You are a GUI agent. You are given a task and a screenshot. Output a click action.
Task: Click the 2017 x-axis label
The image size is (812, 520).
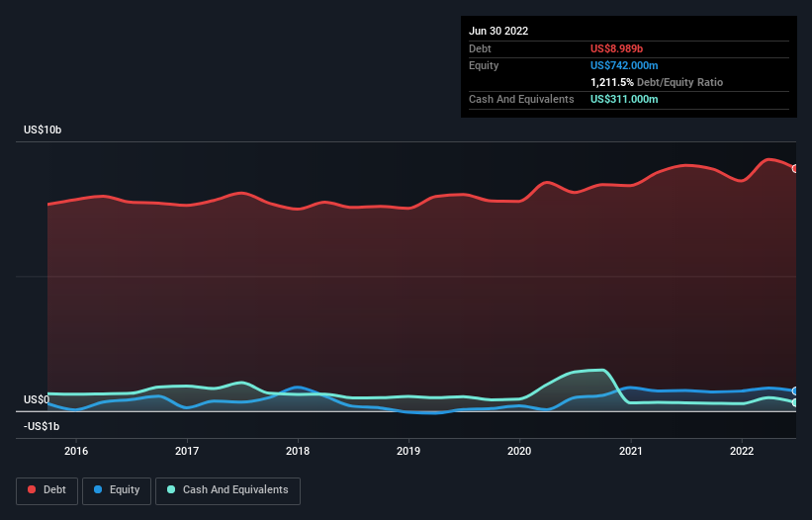point(187,451)
